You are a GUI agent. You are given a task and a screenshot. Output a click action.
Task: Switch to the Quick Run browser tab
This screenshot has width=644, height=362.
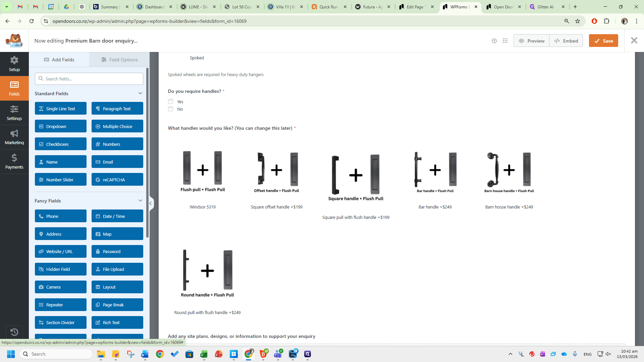[329, 7]
